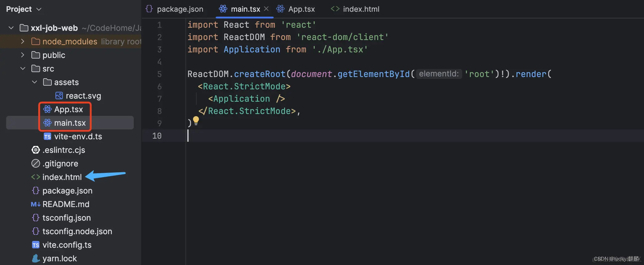Image resolution: width=644 pixels, height=265 pixels.
Task: Click the './App.tsx' import path string
Action: (340, 49)
